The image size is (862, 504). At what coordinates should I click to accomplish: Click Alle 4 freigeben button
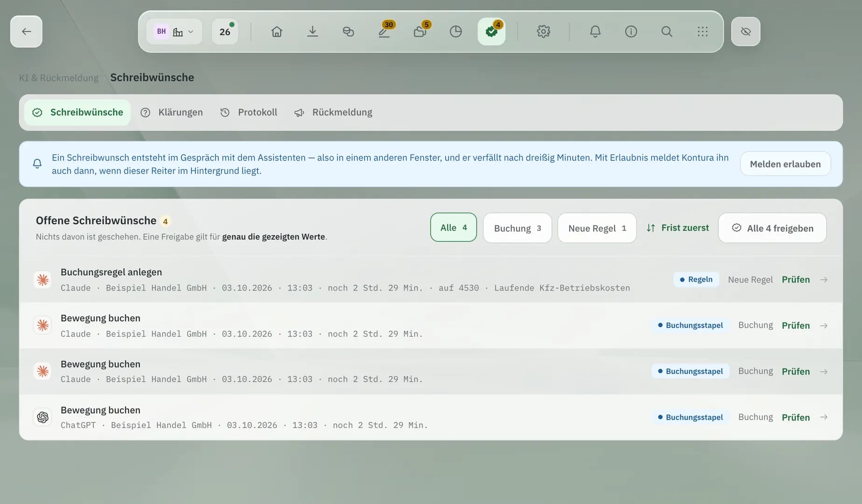pyautogui.click(x=772, y=228)
